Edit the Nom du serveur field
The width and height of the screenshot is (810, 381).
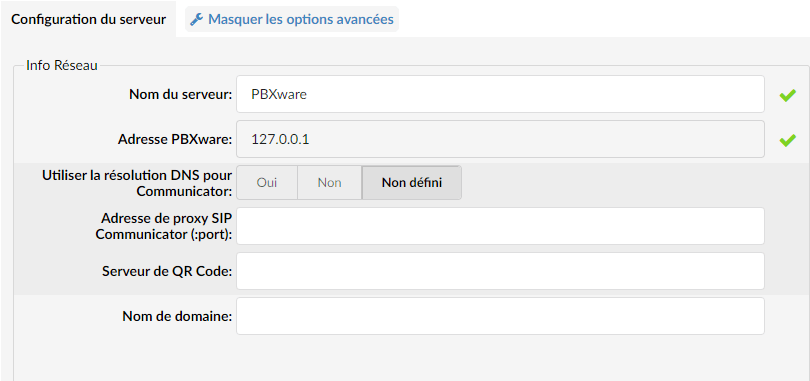pyautogui.click(x=500, y=94)
